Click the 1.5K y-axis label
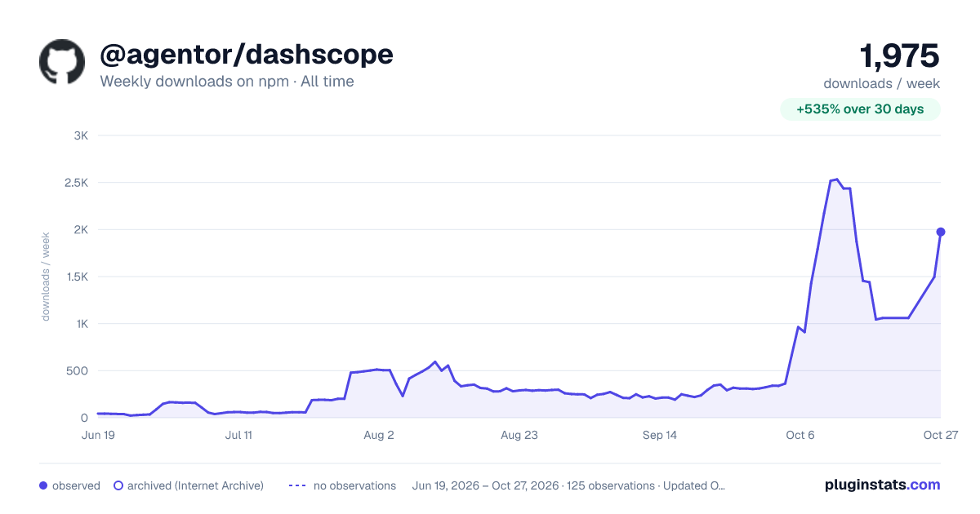This screenshot has width=980, height=514. pyautogui.click(x=76, y=277)
